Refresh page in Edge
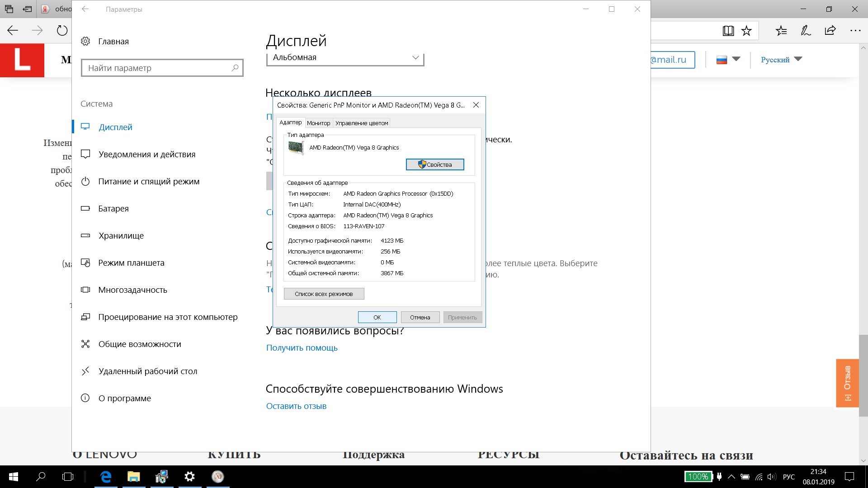 (62, 31)
